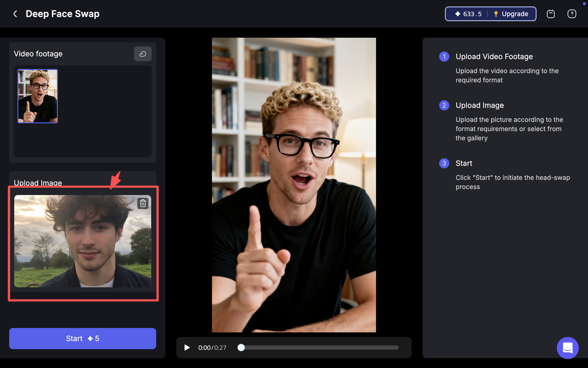
Task: Play the preview video
Action: coord(187,348)
